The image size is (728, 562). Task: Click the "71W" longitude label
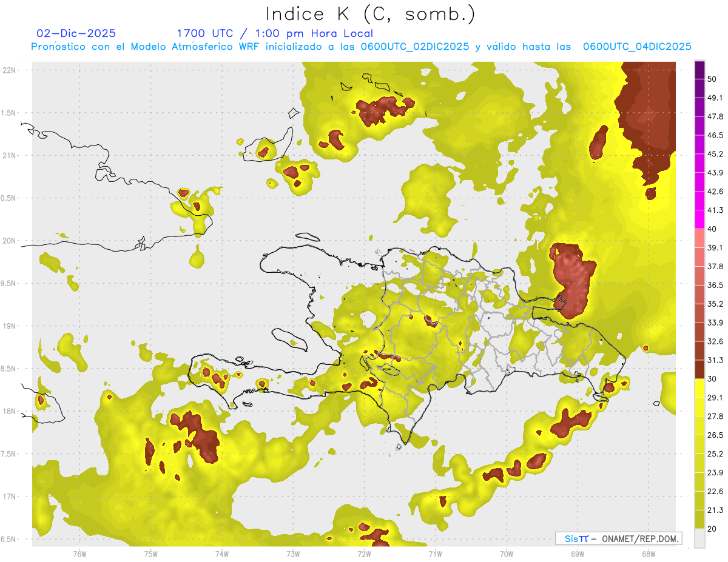(435, 554)
